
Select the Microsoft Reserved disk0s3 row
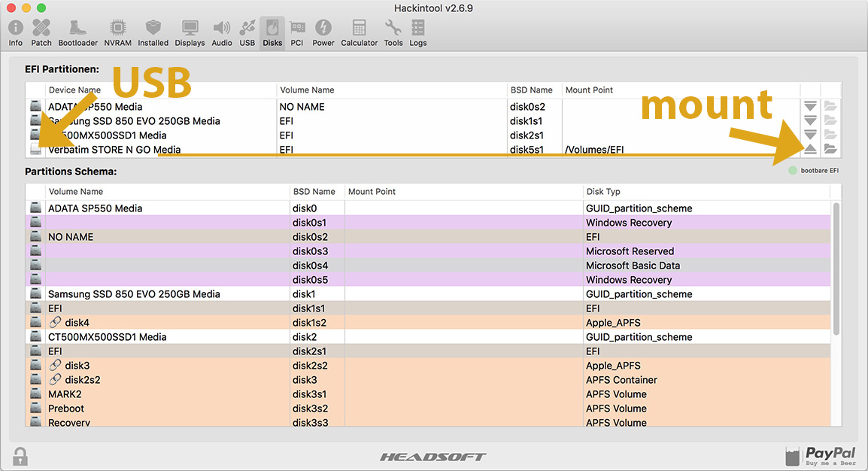click(428, 251)
